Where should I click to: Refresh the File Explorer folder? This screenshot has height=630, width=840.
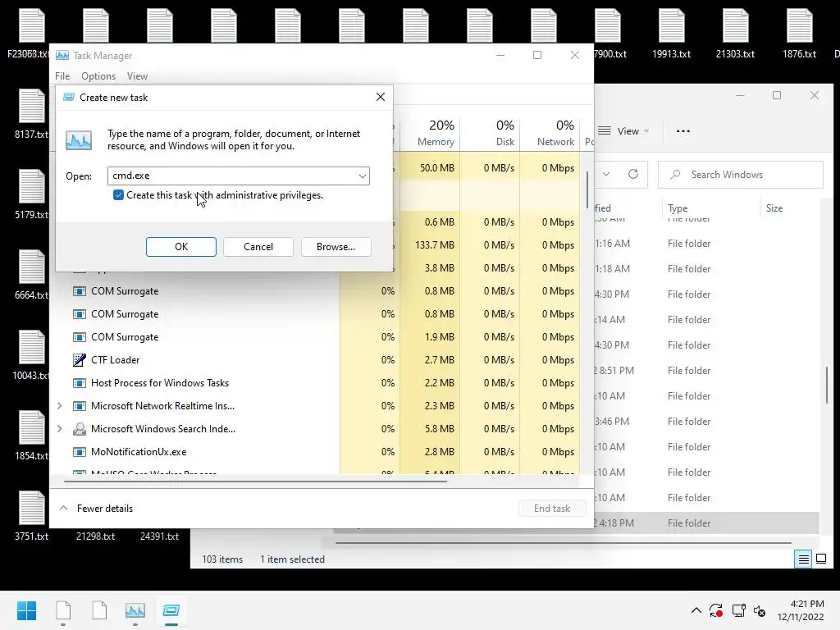click(633, 174)
